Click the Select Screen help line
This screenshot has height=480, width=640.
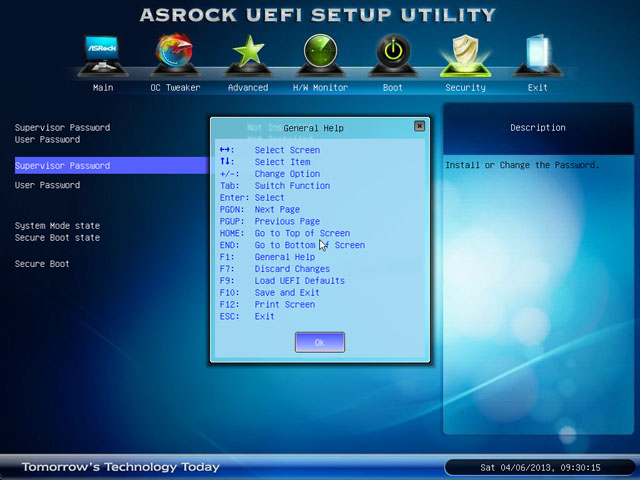270,150
